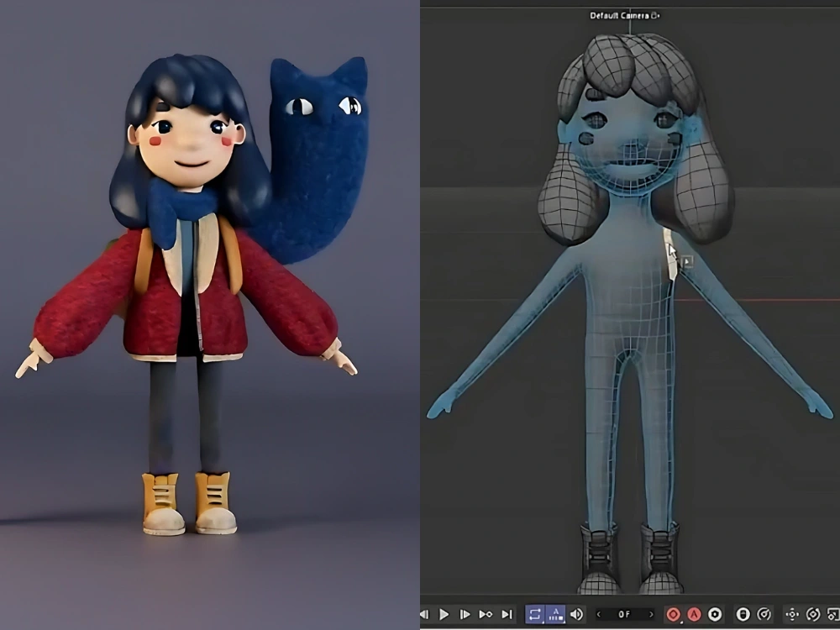
Task: Click the circular dial icon next to capsule
Action: click(x=764, y=614)
